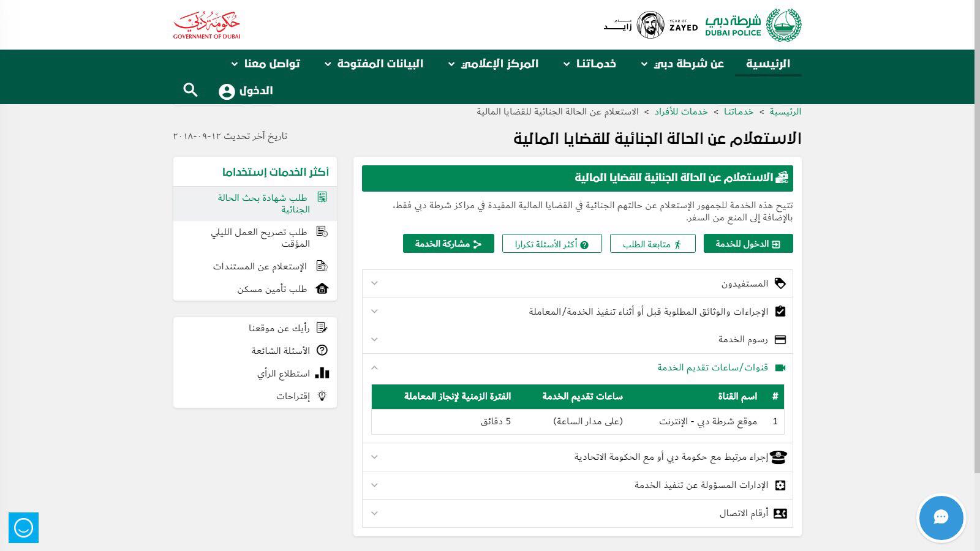
Task: Click the page vertical scrollbar
Action: tap(977, 236)
